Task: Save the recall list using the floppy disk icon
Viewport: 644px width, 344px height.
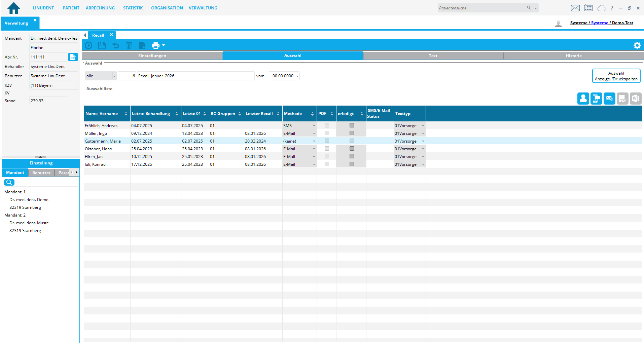Action: (x=102, y=45)
